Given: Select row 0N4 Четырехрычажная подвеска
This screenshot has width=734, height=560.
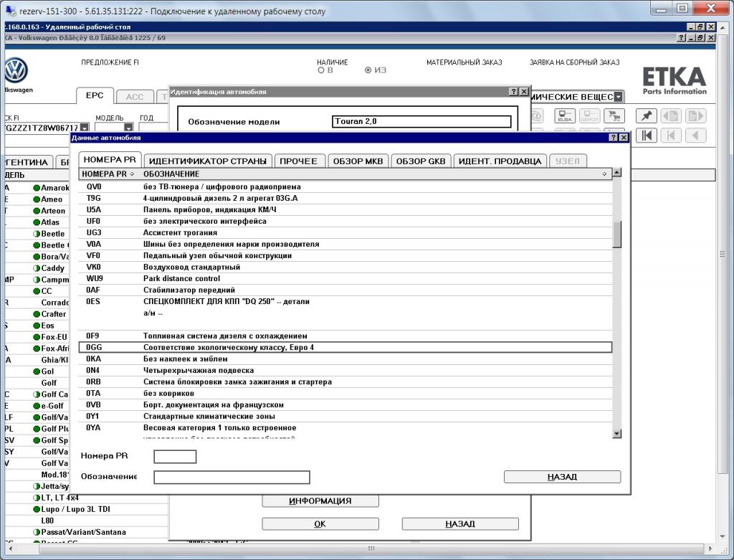Looking at the screenshot, I should pos(345,371).
